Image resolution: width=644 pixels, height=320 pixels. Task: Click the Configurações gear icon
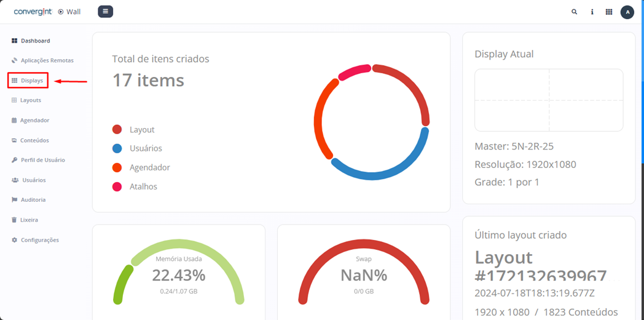tap(15, 240)
